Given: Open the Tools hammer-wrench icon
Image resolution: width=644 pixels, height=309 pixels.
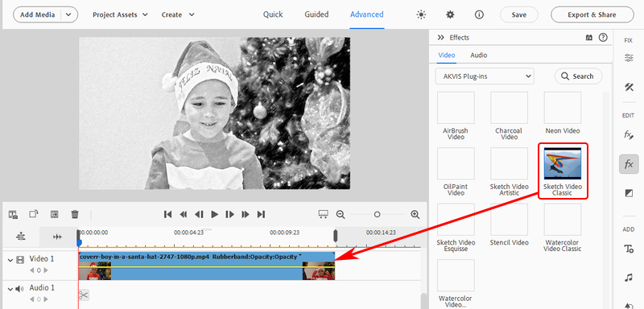Looking at the screenshot, I should point(629,87).
